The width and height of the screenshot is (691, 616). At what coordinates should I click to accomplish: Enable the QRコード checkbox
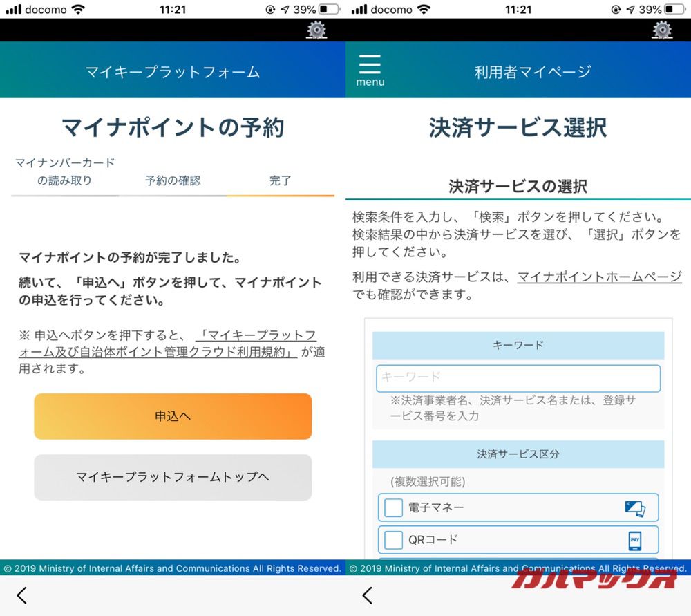click(394, 540)
